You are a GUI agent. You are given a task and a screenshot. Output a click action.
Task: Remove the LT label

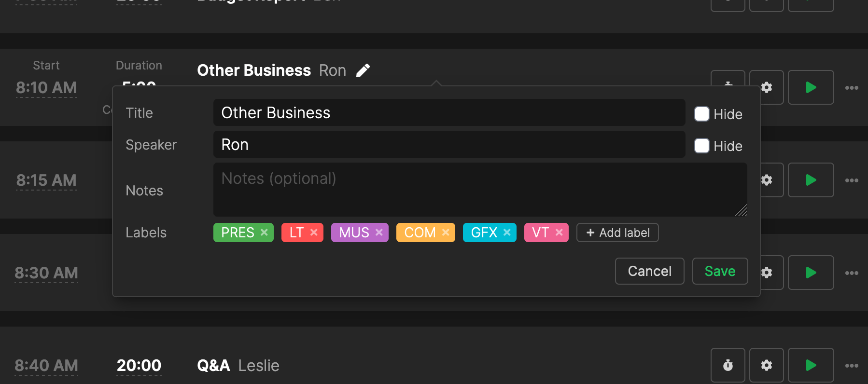pyautogui.click(x=314, y=233)
